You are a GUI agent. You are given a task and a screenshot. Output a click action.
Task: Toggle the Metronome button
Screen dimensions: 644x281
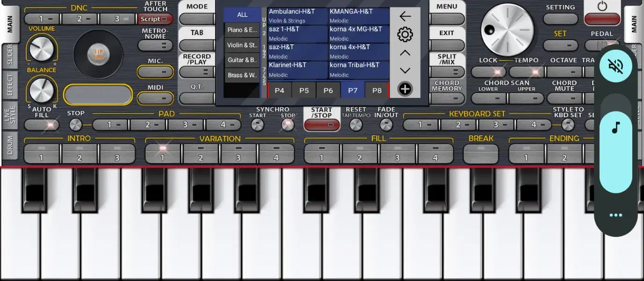pyautogui.click(x=155, y=45)
